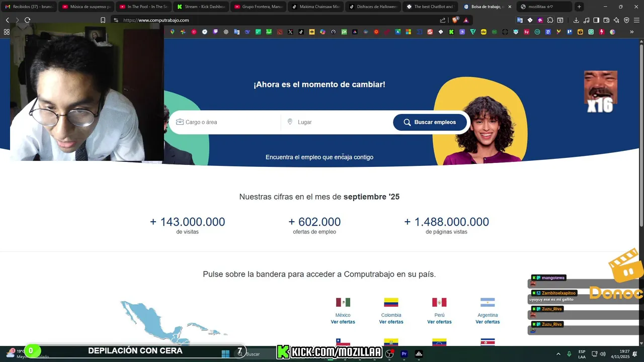
Task: Open the Brave Shields lion icon
Action: pyautogui.click(x=455, y=20)
